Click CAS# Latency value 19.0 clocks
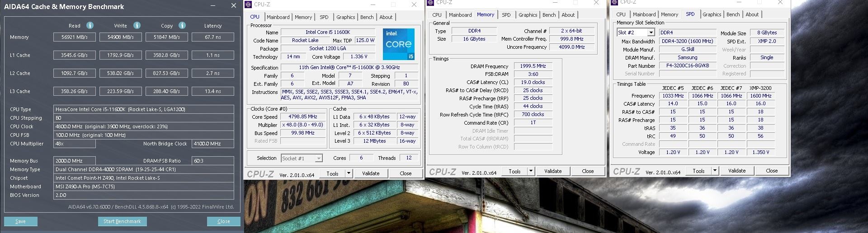868x233 pixels. pyautogui.click(x=533, y=82)
